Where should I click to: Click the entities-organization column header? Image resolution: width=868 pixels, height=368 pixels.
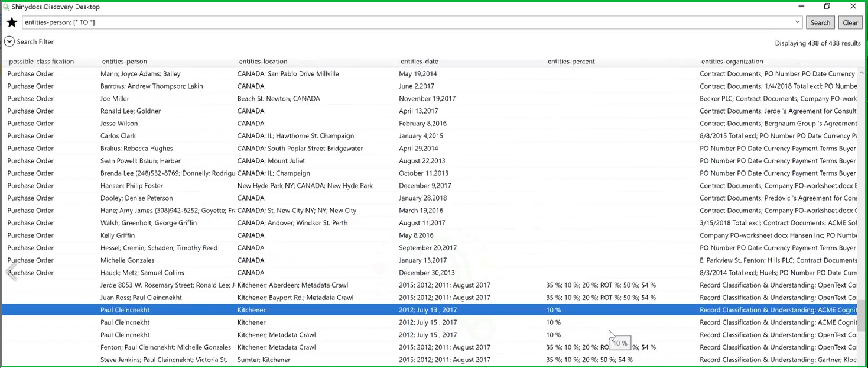pos(732,62)
